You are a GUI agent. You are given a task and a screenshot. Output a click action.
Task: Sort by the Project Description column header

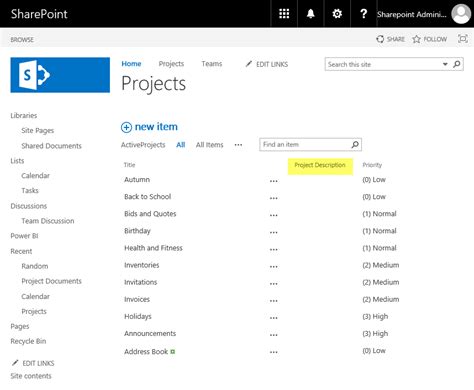coord(320,165)
